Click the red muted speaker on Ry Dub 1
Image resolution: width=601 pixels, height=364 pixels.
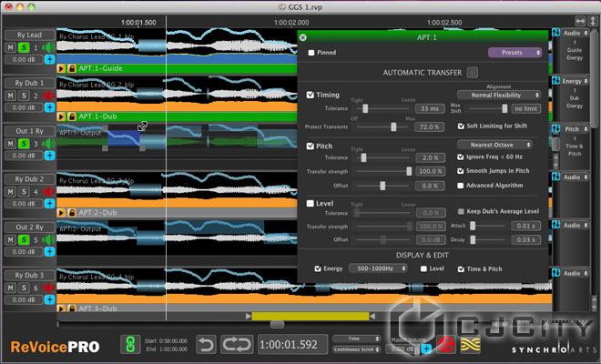[48, 96]
